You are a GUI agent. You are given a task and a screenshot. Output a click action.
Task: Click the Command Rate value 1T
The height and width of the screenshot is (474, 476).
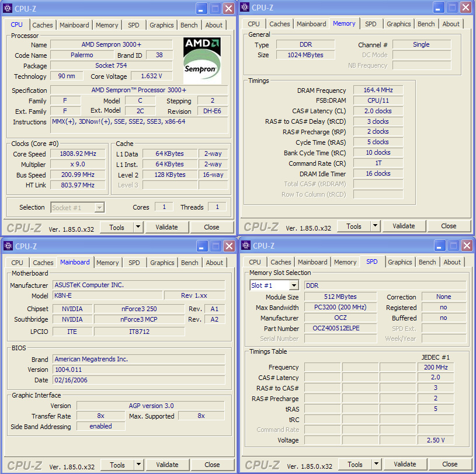378,163
